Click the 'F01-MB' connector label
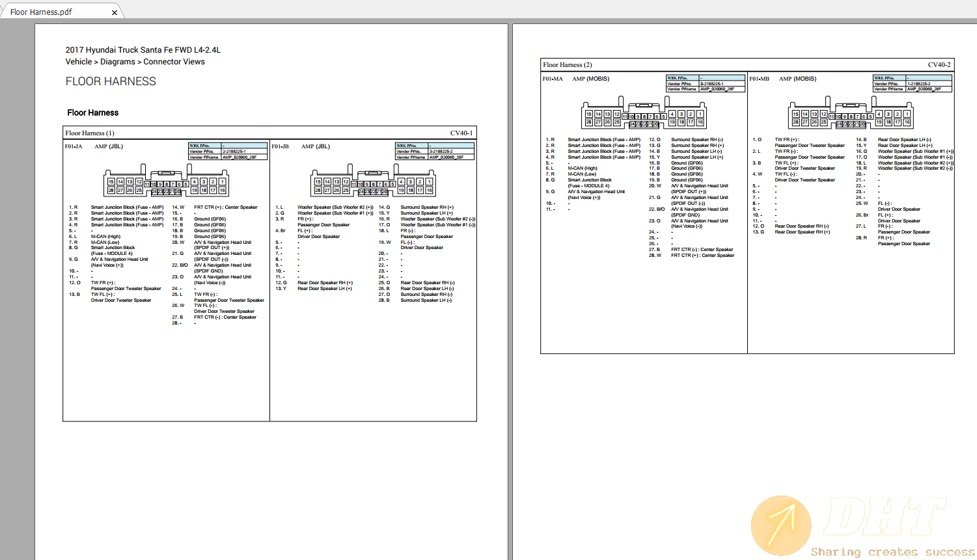This screenshot has height=560, width=977. pyautogui.click(x=760, y=79)
